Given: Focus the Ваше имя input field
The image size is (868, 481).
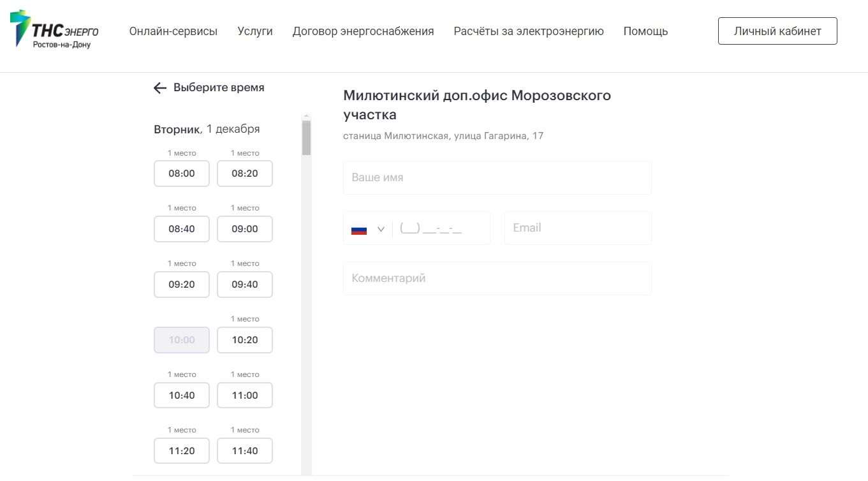Looking at the screenshot, I should click(497, 177).
